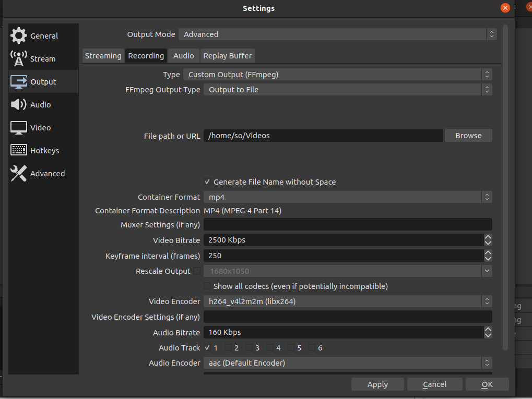Viewport: 532px width, 399px height.
Task: Click the Advanced tools icon
Action: point(19,174)
